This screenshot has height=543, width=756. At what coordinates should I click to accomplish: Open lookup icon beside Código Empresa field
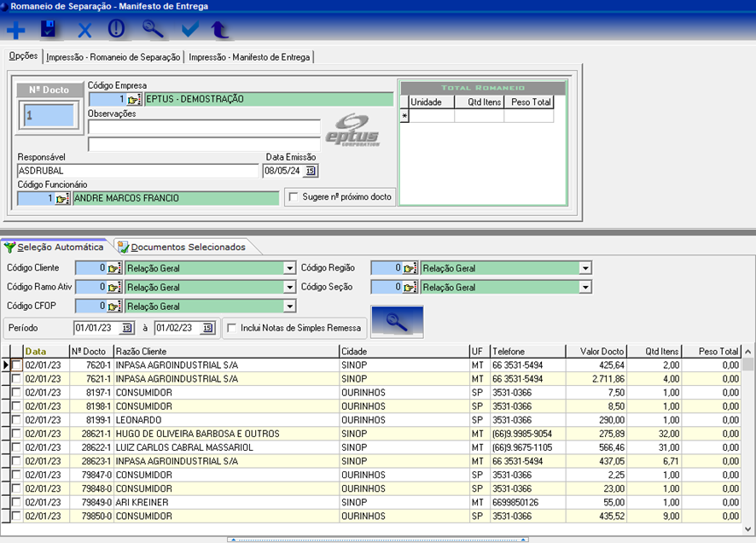(x=134, y=100)
